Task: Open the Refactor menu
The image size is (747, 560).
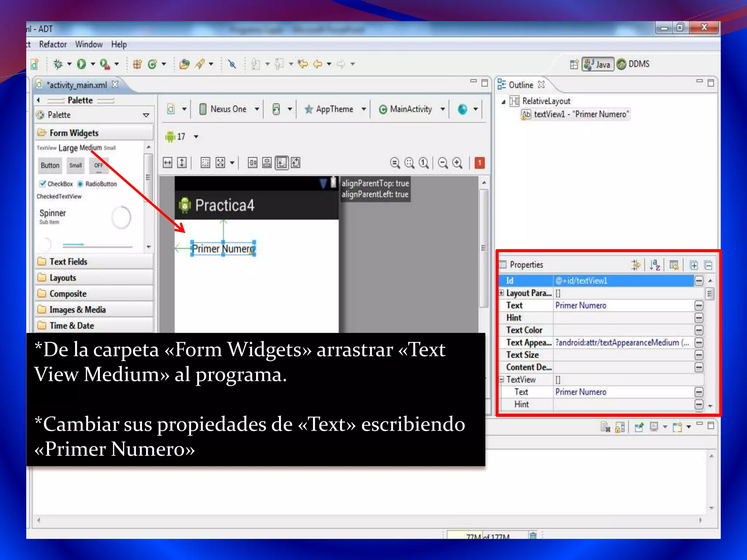Action: tap(53, 44)
